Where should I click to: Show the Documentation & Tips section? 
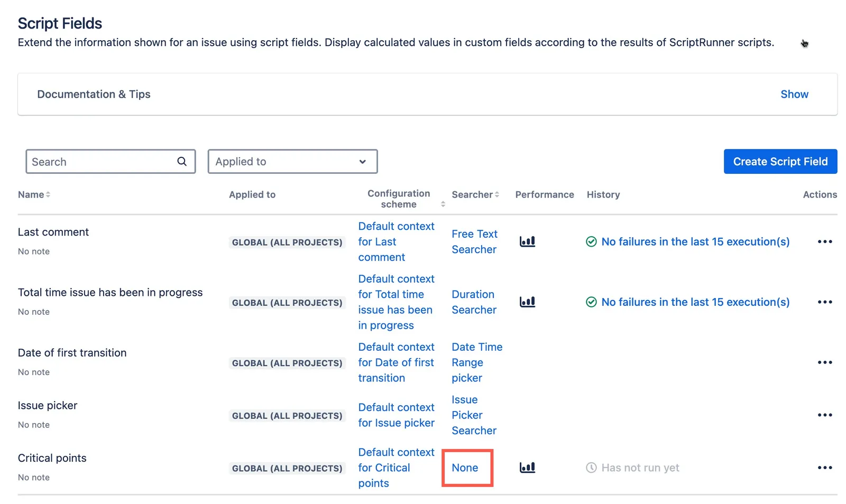794,94
